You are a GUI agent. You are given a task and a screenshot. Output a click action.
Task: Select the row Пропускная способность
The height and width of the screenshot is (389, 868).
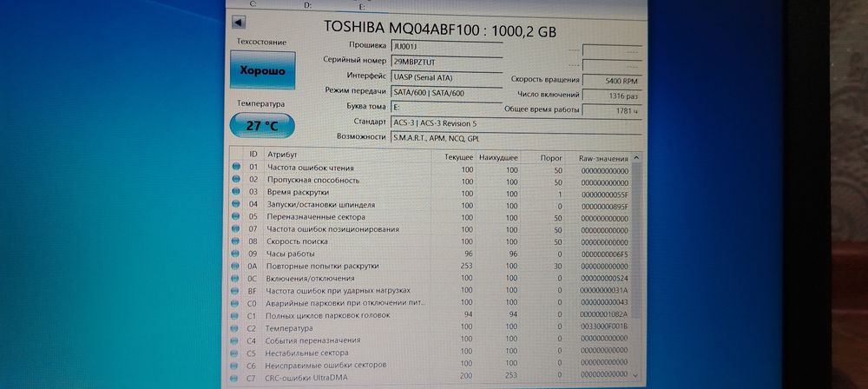[x=431, y=181]
